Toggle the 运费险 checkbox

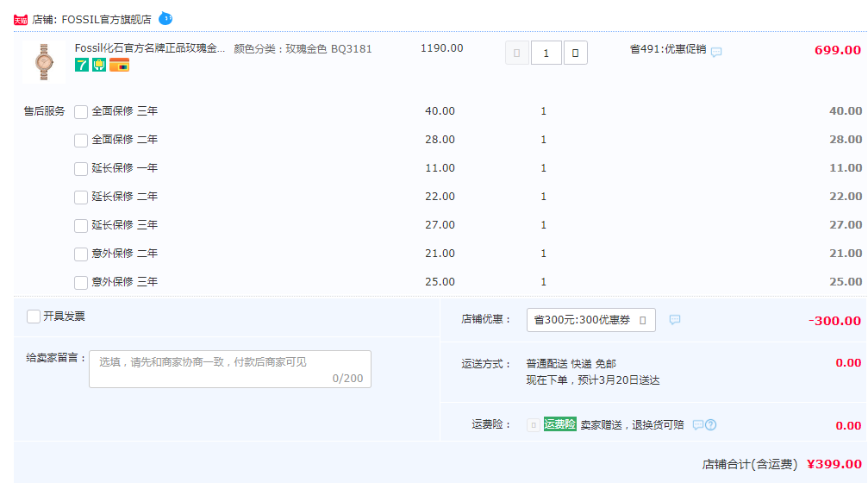click(533, 425)
